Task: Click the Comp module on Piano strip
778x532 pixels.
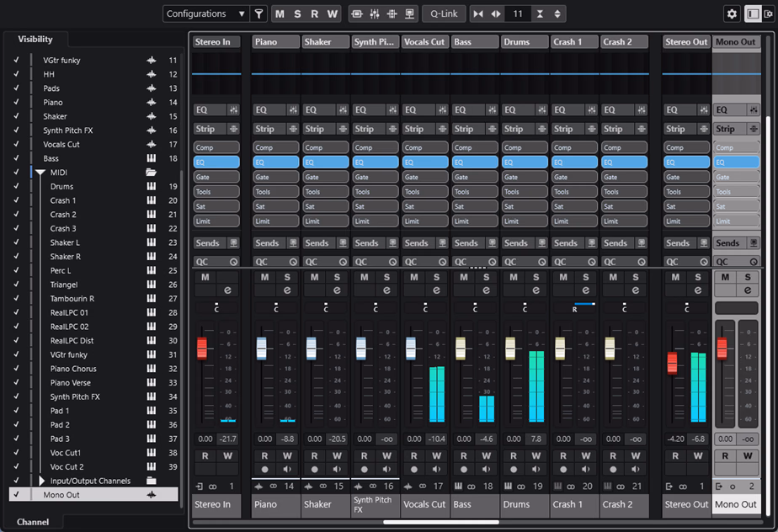Action: 276,147
